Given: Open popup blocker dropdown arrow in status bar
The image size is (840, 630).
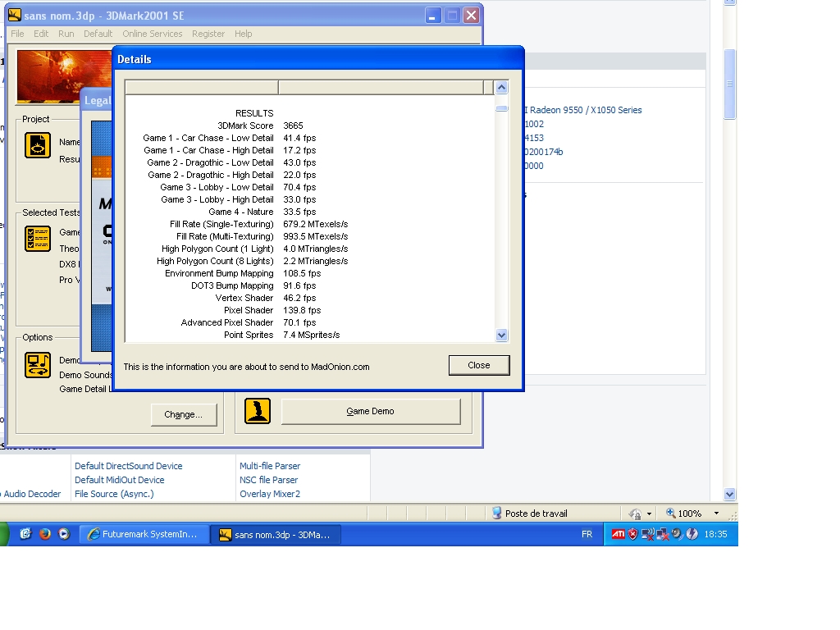Looking at the screenshot, I should pyautogui.click(x=650, y=514).
